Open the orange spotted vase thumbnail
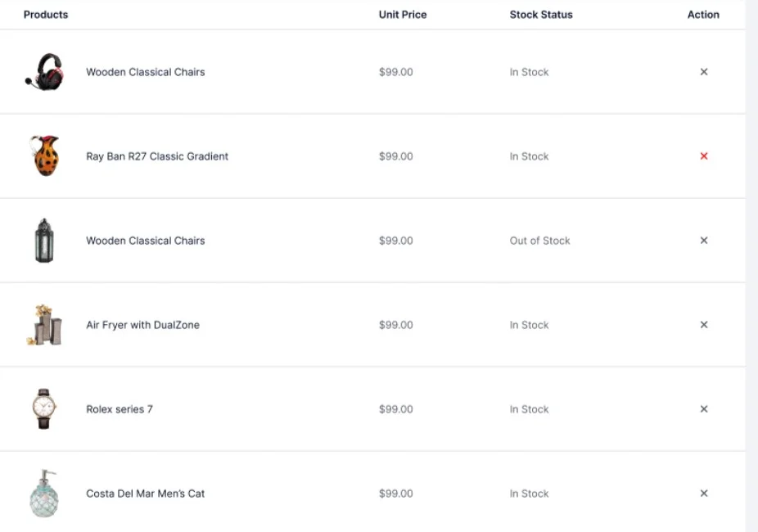 pyautogui.click(x=44, y=156)
